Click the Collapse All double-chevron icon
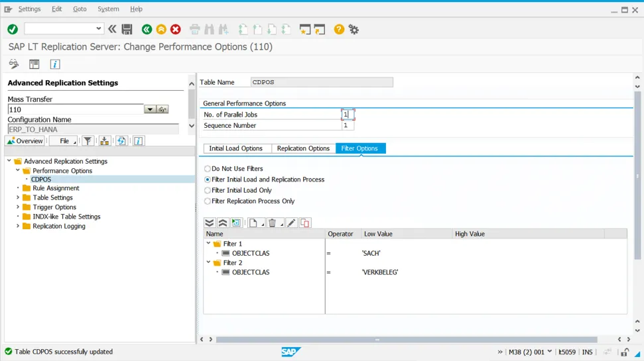Viewport: 644px width, 361px height. pos(223,223)
